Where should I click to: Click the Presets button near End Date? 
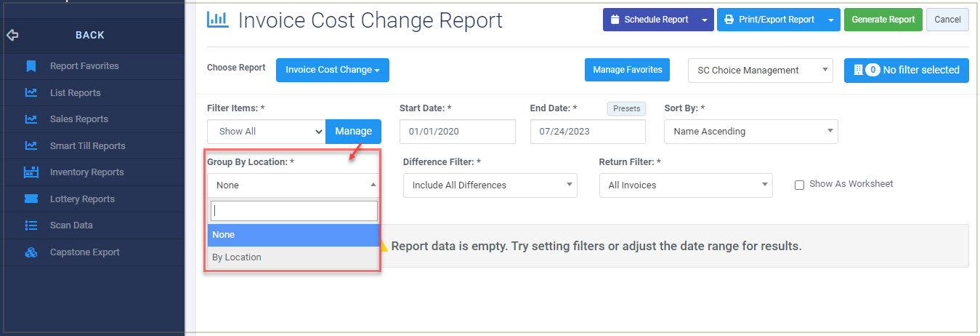(x=626, y=108)
